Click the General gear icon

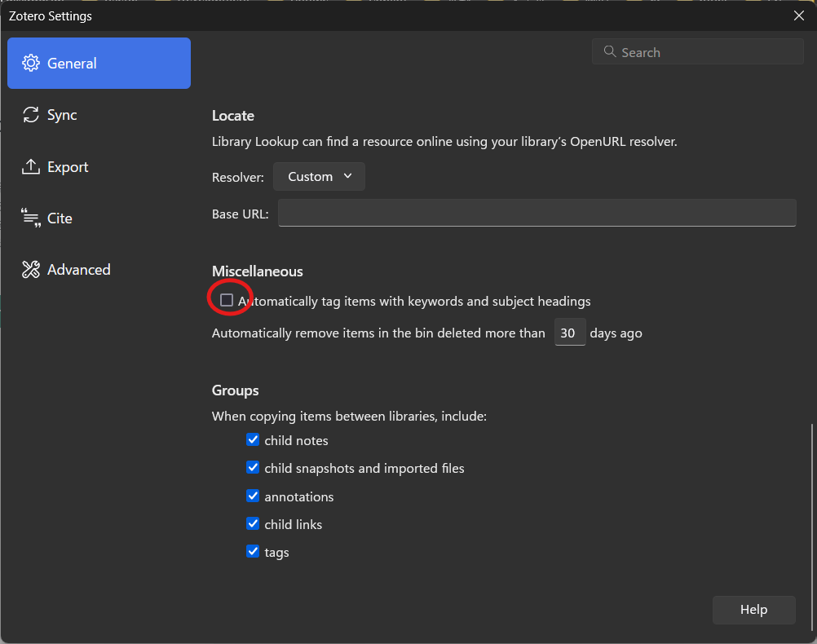click(x=31, y=63)
